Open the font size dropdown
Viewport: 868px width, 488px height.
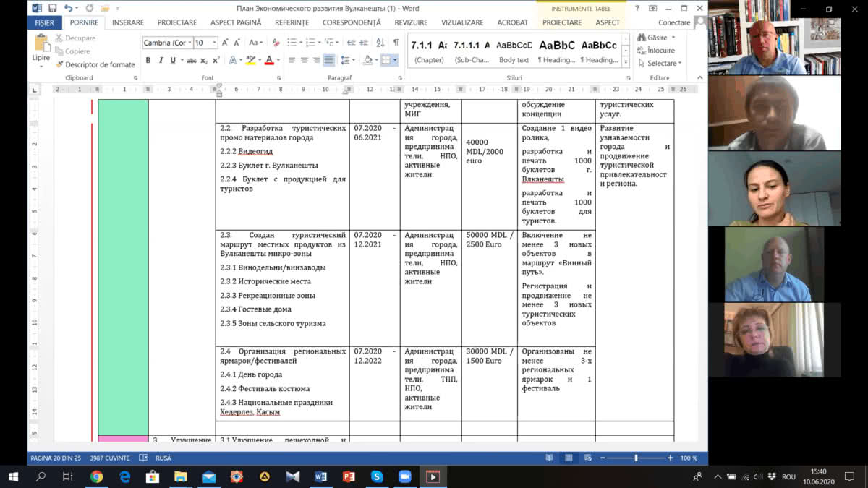pyautogui.click(x=215, y=43)
